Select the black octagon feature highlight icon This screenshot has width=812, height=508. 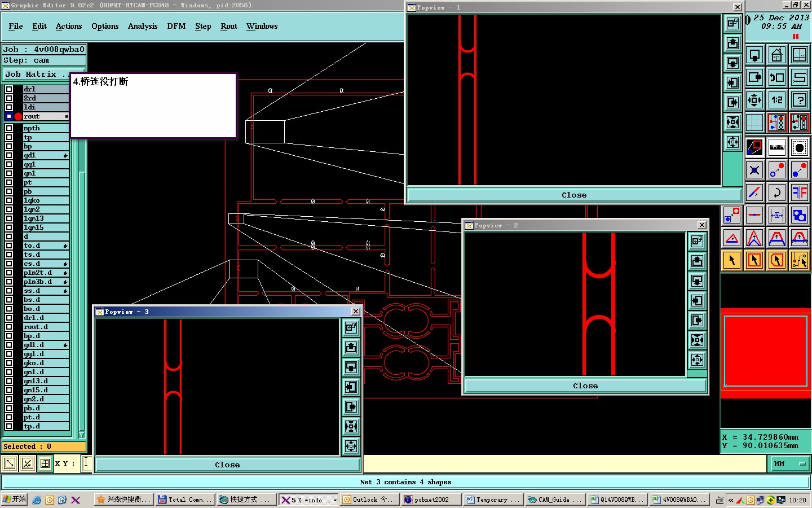click(800, 147)
